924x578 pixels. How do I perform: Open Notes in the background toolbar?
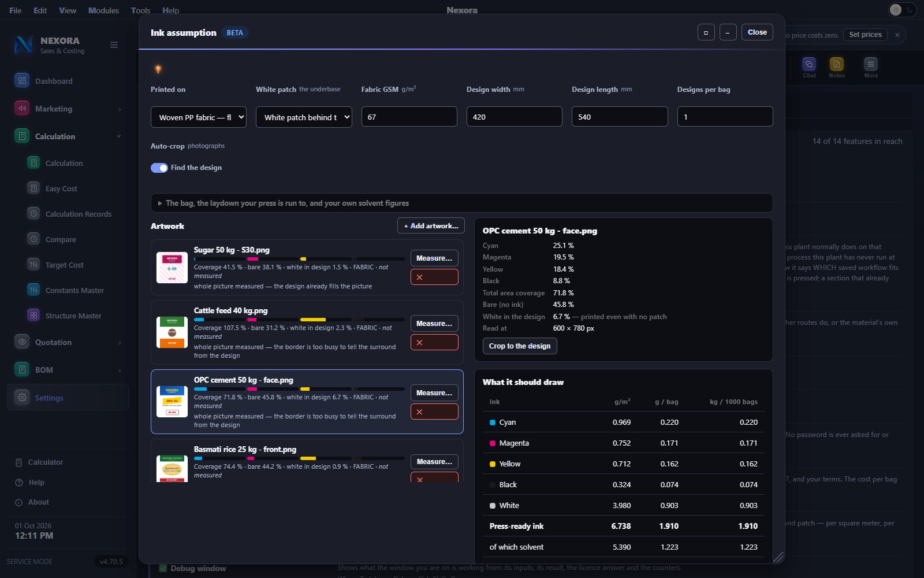[x=836, y=64]
